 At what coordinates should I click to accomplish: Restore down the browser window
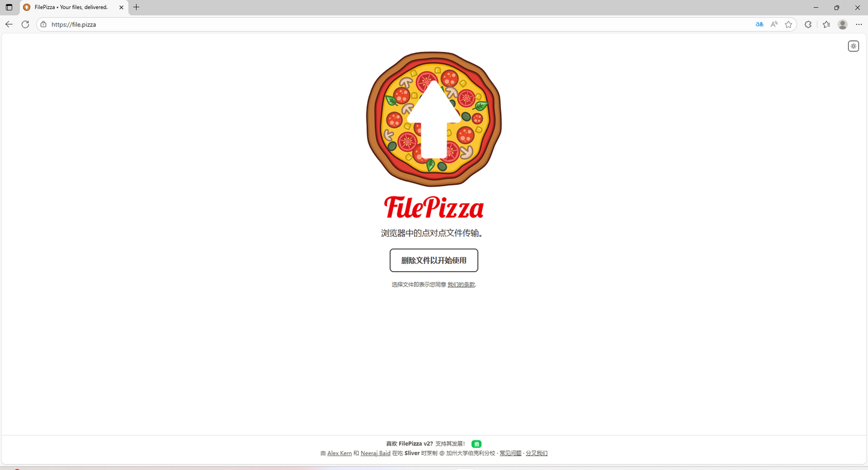[x=837, y=7]
